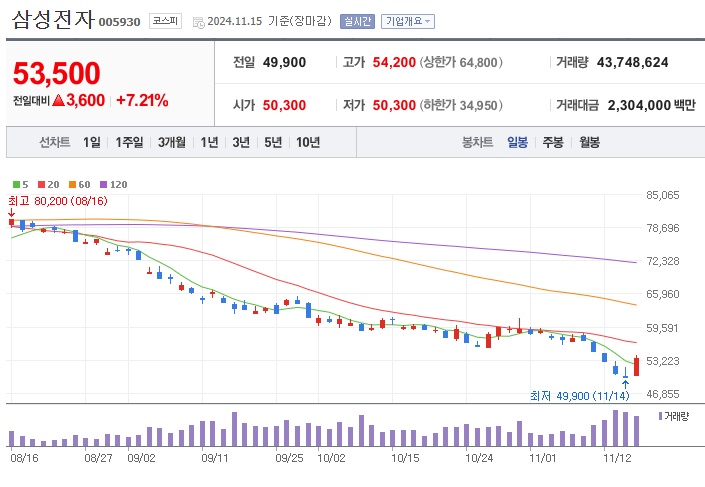Viewport: 705px width, 487px height.
Task: Click the last red candle on the chart
Action: click(x=636, y=366)
